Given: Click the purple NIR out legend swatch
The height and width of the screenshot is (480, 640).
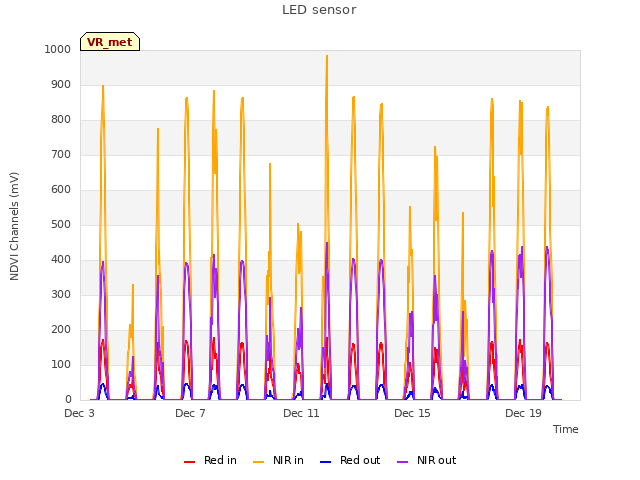Looking at the screenshot, I should point(402,461).
